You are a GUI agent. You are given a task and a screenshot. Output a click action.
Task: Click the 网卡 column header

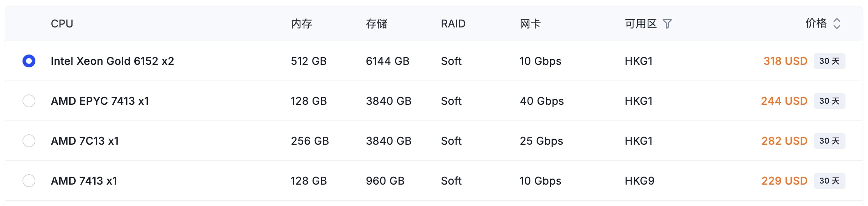point(530,24)
